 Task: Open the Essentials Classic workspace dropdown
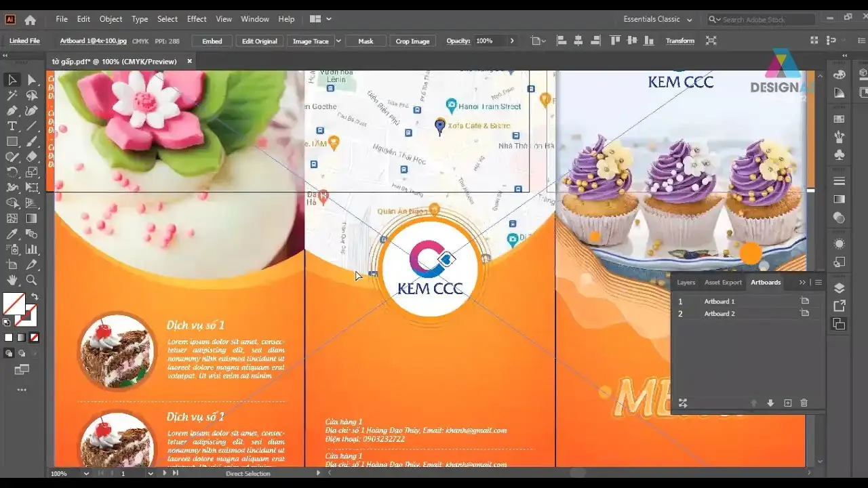657,20
